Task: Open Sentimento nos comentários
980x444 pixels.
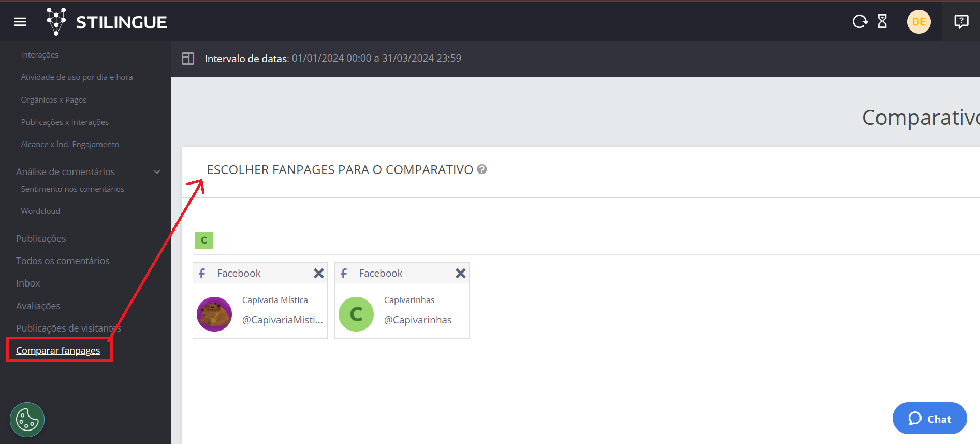Action: pos(72,189)
